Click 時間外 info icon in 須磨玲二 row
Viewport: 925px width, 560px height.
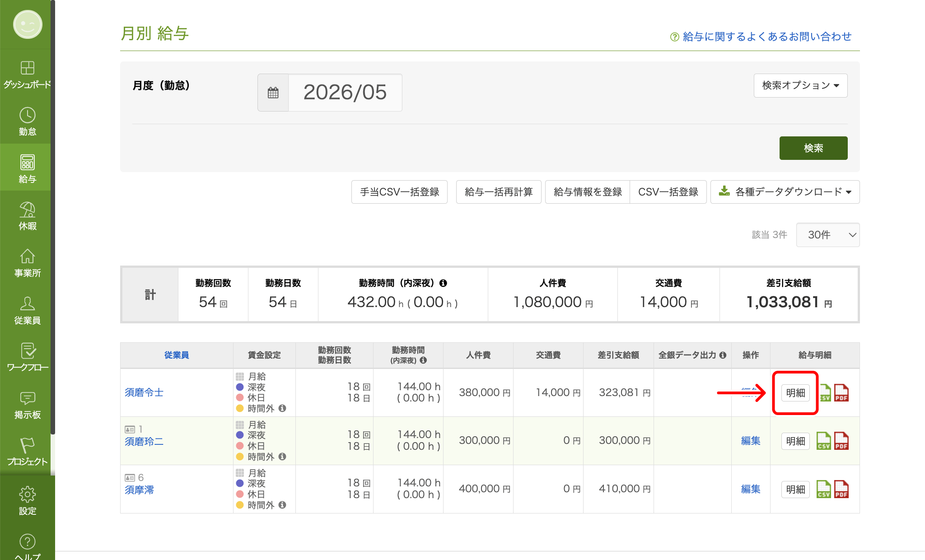(x=282, y=457)
